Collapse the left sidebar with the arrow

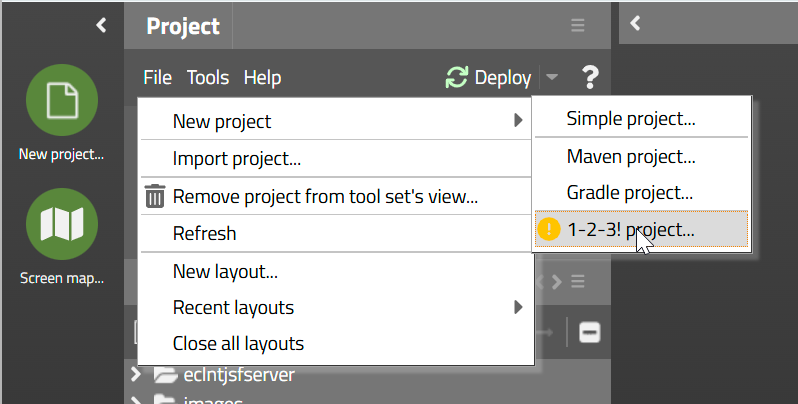pyautogui.click(x=101, y=25)
